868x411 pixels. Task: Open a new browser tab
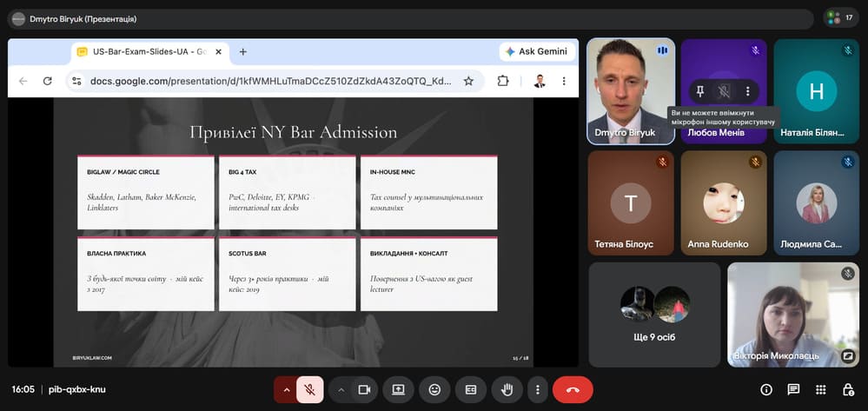tap(242, 51)
